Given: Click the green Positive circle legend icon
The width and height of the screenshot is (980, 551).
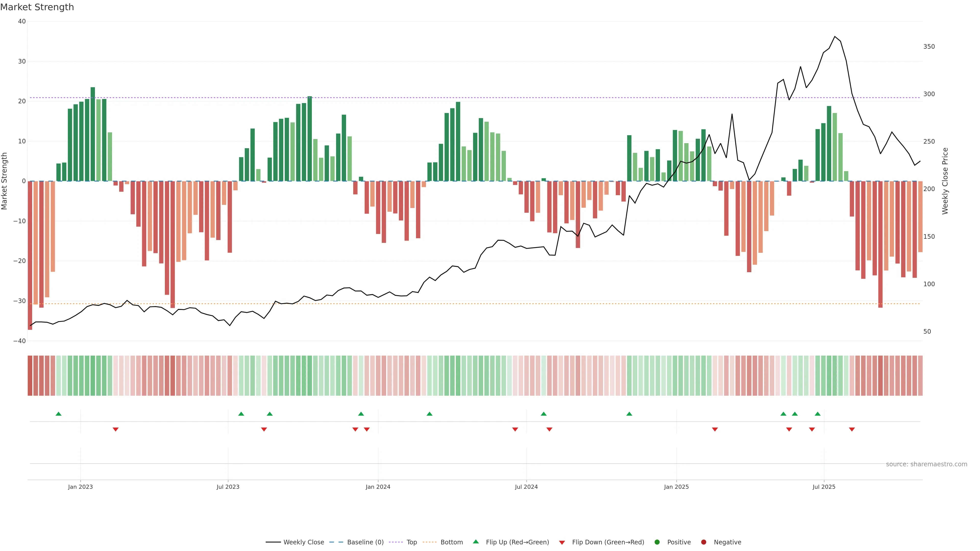Looking at the screenshot, I should tap(657, 542).
